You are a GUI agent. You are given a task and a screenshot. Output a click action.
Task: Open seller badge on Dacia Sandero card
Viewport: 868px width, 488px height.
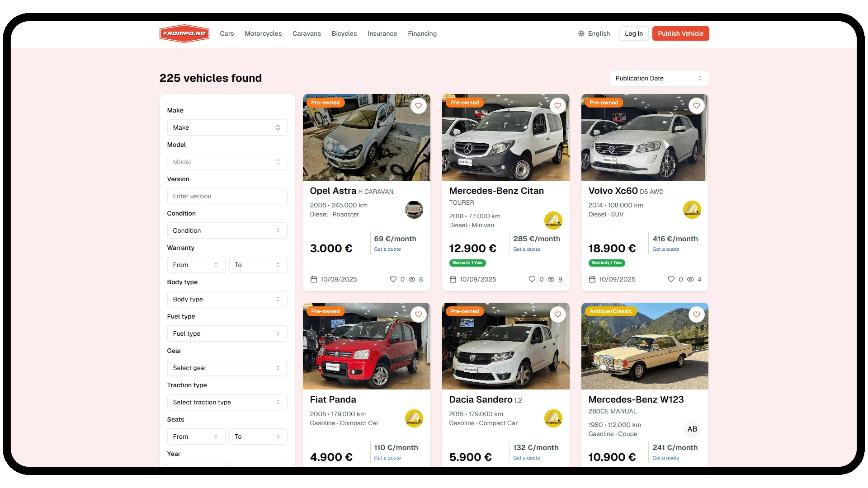[553, 418]
